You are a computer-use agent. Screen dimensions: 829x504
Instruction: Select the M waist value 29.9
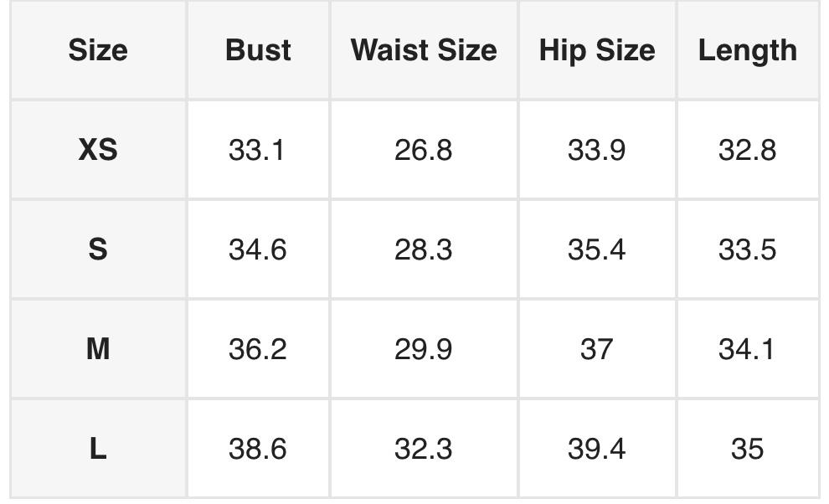pyautogui.click(x=423, y=348)
